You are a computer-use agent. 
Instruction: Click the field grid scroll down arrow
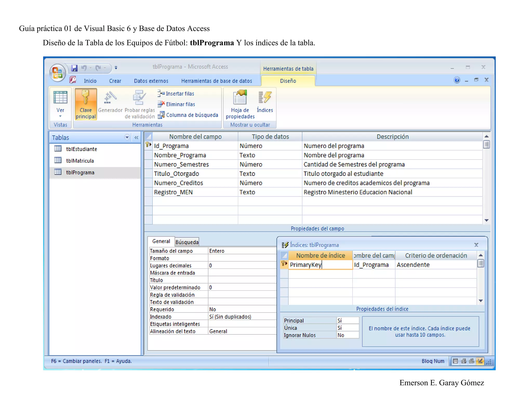[487, 220]
